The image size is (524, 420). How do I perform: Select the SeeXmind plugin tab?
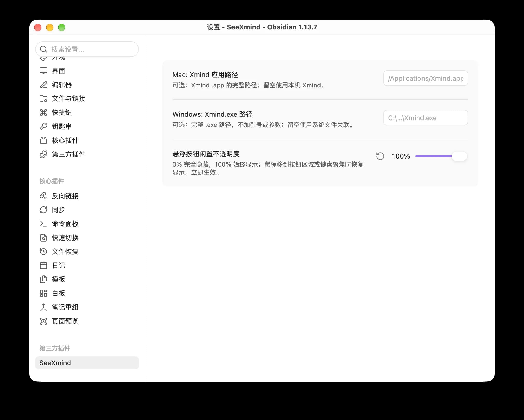87,363
